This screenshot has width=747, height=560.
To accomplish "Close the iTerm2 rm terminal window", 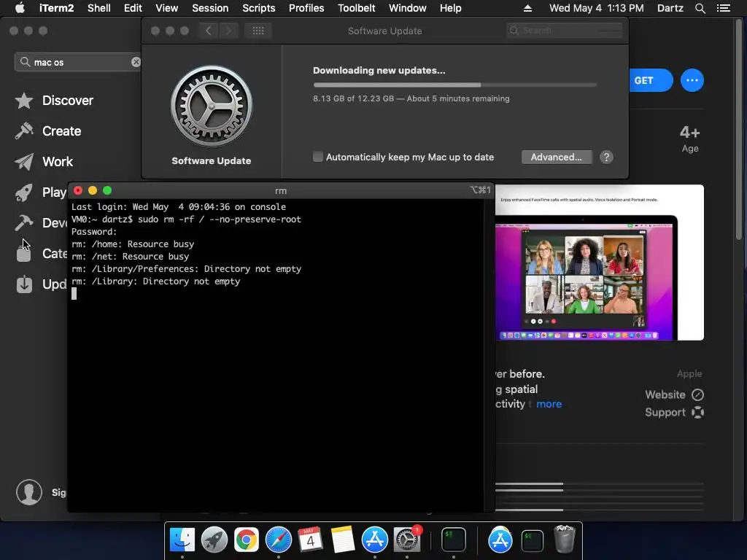I will pos(78,190).
